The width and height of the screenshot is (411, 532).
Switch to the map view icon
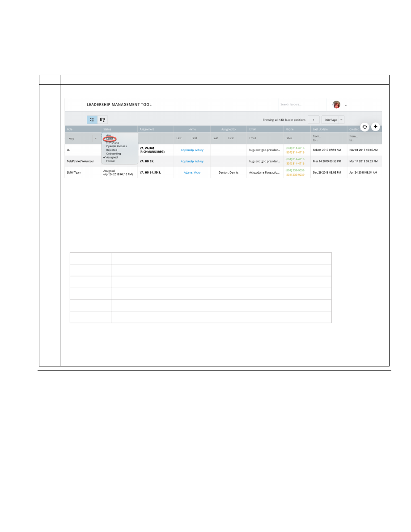[x=102, y=120]
